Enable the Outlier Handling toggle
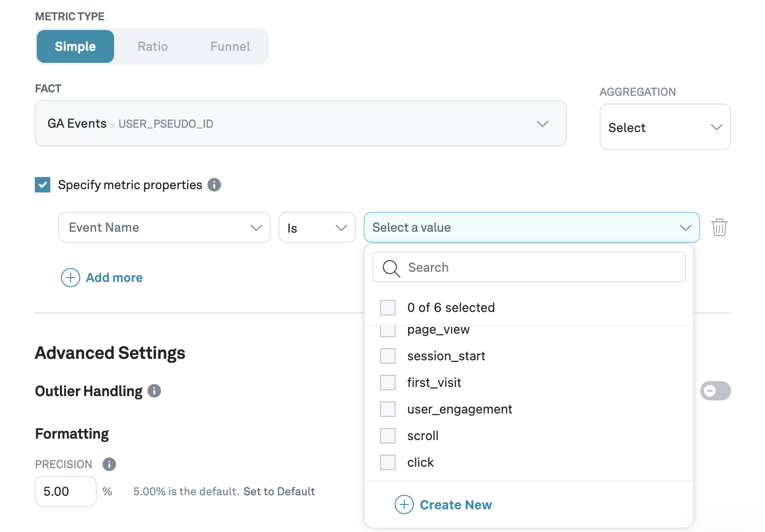Image resolution: width=765 pixels, height=532 pixels. 715,391
